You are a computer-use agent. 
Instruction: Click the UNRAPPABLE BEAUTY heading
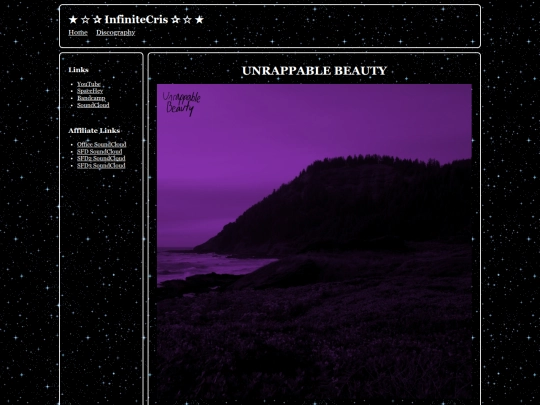[x=314, y=71]
